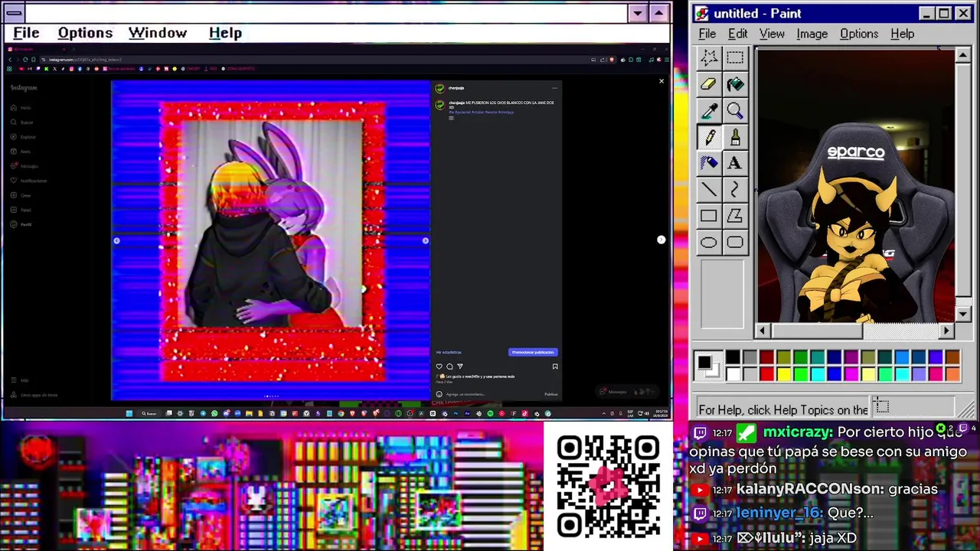The height and width of the screenshot is (551, 980).
Task: Click the Windows Start button in taskbar
Action: coord(129,413)
